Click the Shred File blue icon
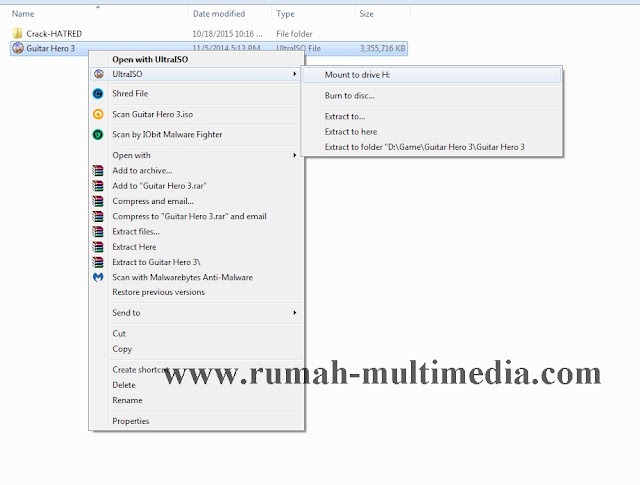The width and height of the screenshot is (640, 485). click(x=98, y=94)
